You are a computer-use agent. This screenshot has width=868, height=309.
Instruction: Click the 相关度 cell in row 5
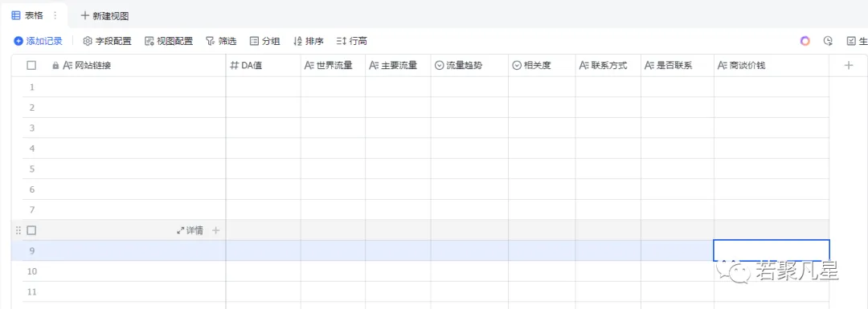(542, 169)
